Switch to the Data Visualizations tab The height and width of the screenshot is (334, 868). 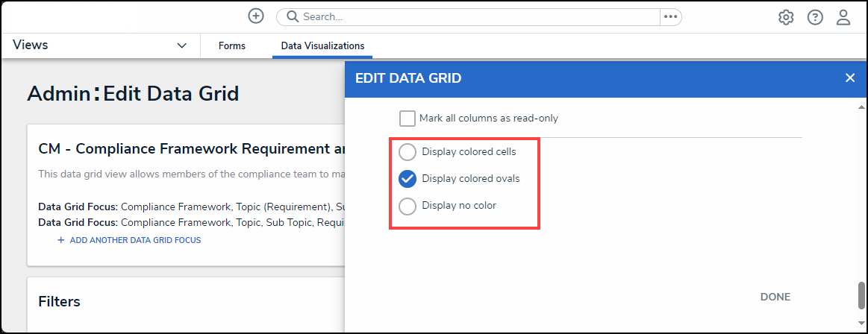coord(322,46)
